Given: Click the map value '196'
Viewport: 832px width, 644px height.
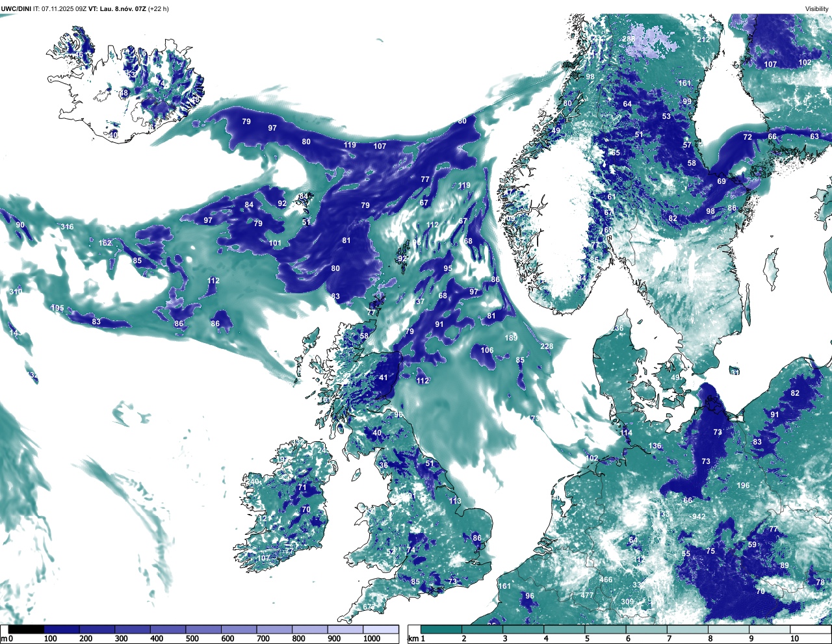Looking at the screenshot, I should (x=743, y=485).
